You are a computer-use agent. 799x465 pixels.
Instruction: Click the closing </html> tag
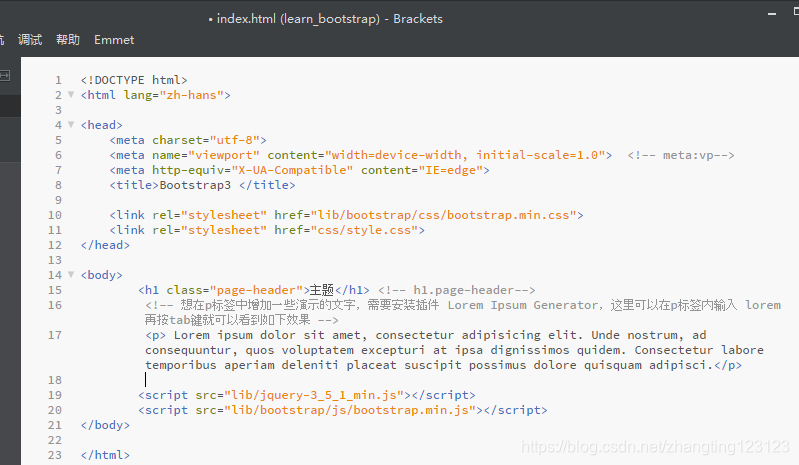coord(105,455)
